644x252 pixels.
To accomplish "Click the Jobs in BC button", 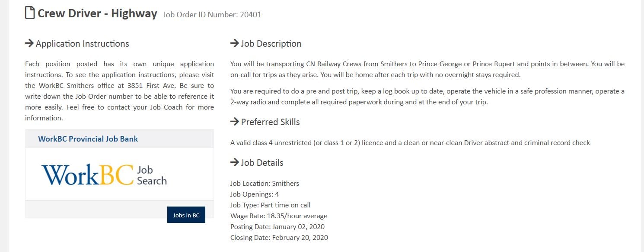I will [x=186, y=215].
